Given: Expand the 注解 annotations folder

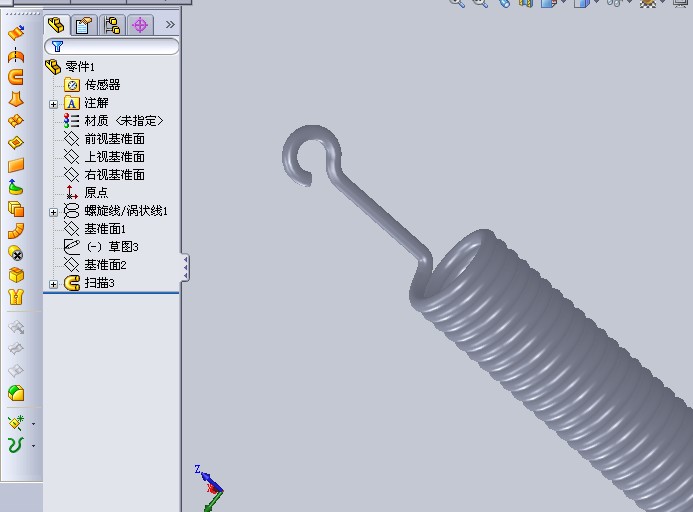Looking at the screenshot, I should point(53,104).
